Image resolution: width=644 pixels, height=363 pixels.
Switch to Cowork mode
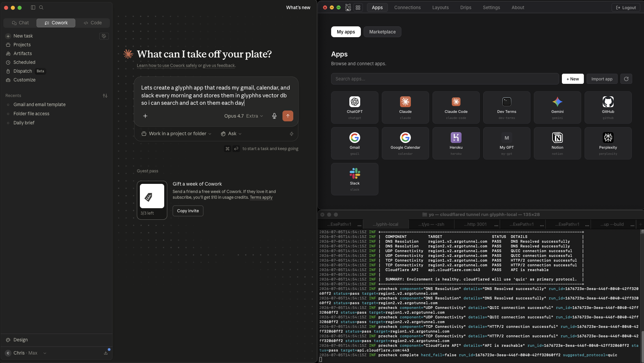(x=56, y=23)
